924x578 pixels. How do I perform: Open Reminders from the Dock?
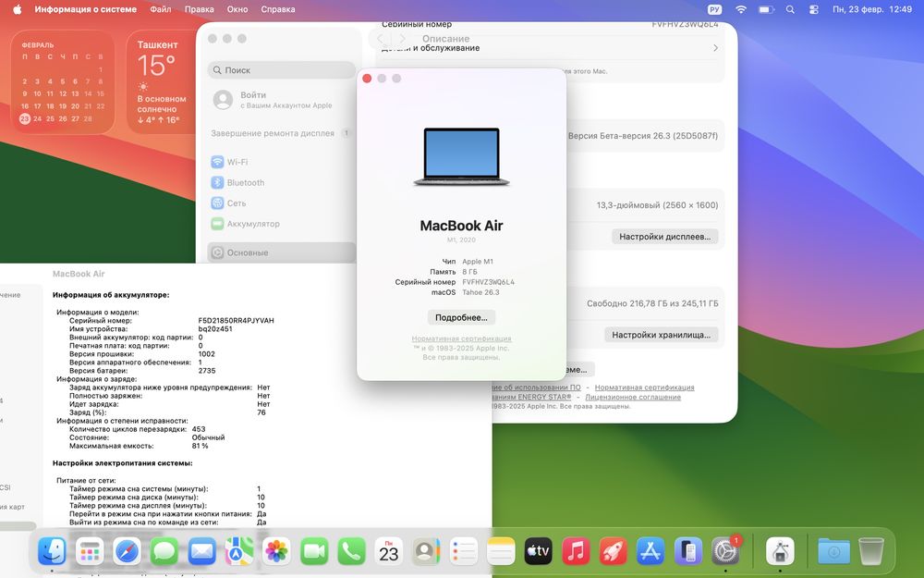[463, 551]
